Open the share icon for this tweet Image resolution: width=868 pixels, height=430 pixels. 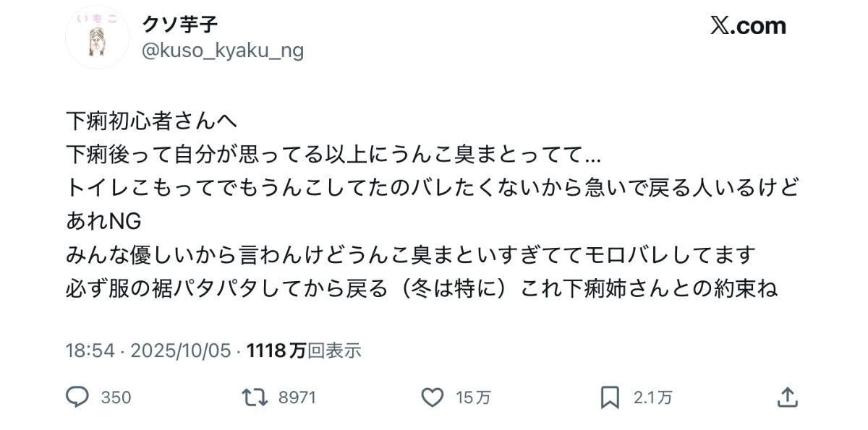coord(787,396)
